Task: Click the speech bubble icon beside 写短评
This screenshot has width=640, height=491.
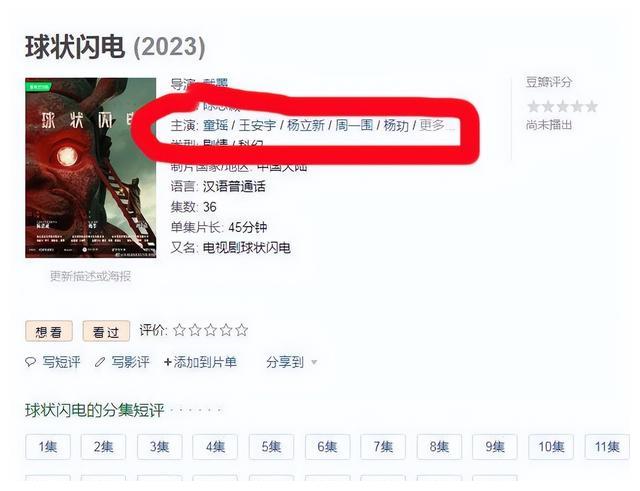Action: coord(31,362)
